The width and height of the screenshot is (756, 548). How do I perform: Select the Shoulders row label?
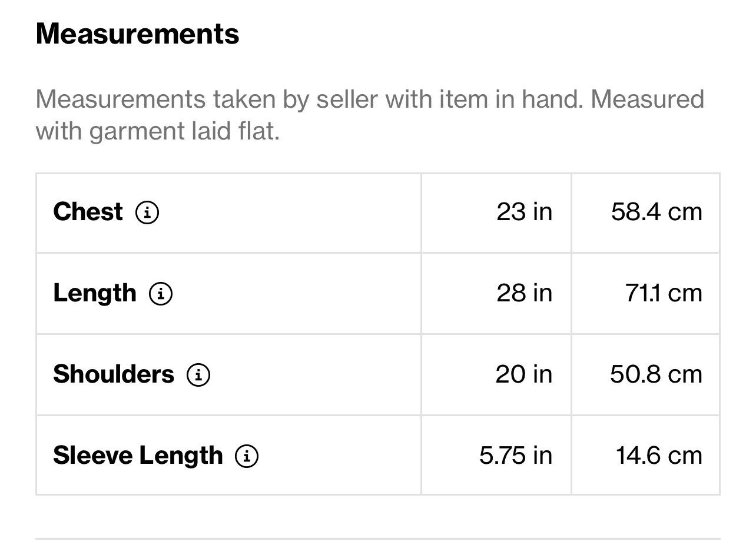tap(114, 374)
